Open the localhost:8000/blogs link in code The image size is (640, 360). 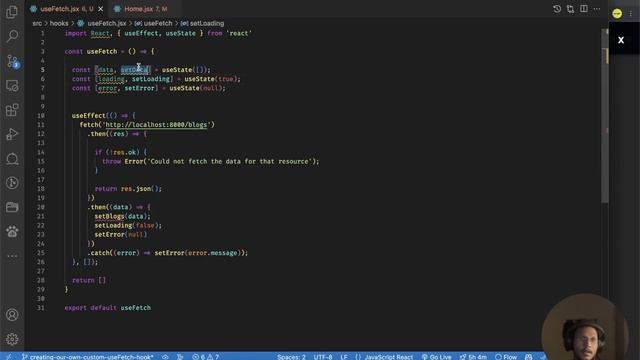tap(156, 124)
